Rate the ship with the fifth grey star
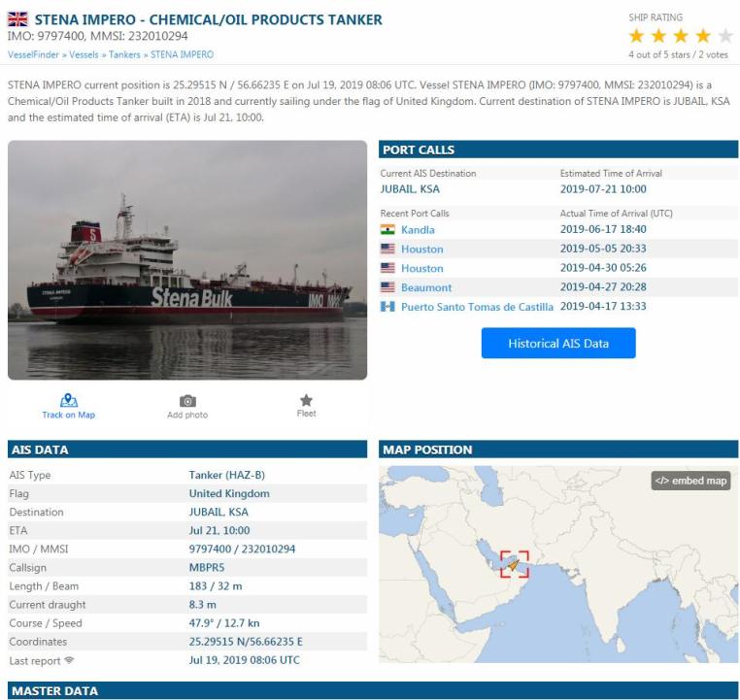This screenshot has width=740, height=700. point(724,36)
